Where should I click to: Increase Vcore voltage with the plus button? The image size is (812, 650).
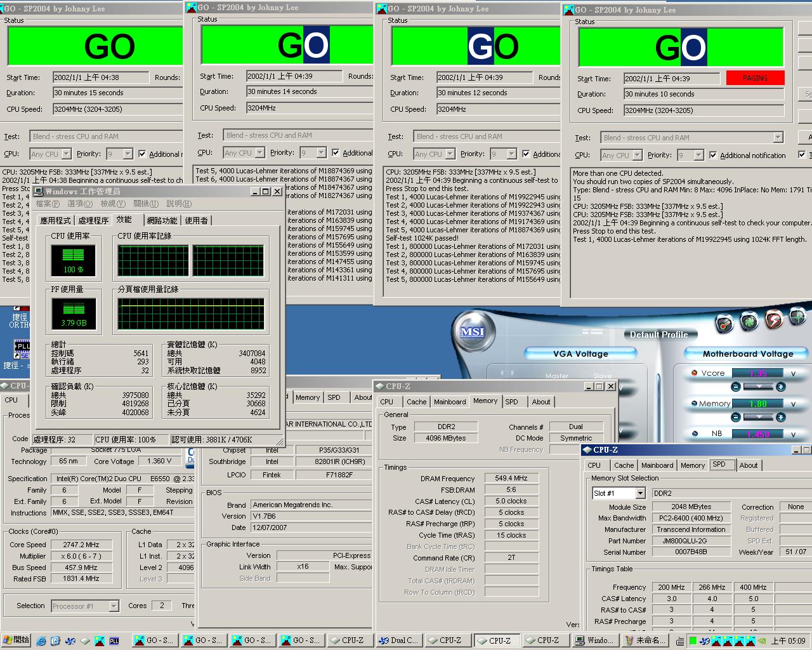click(x=781, y=387)
